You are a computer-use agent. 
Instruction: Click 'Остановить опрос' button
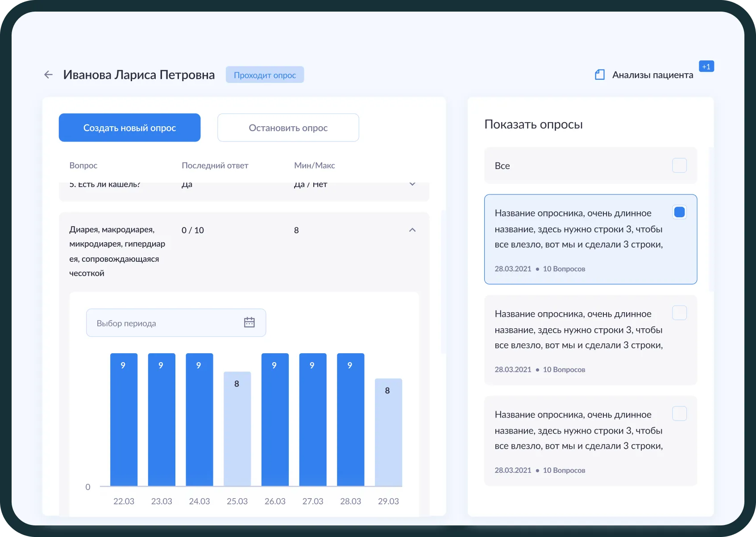click(x=288, y=128)
